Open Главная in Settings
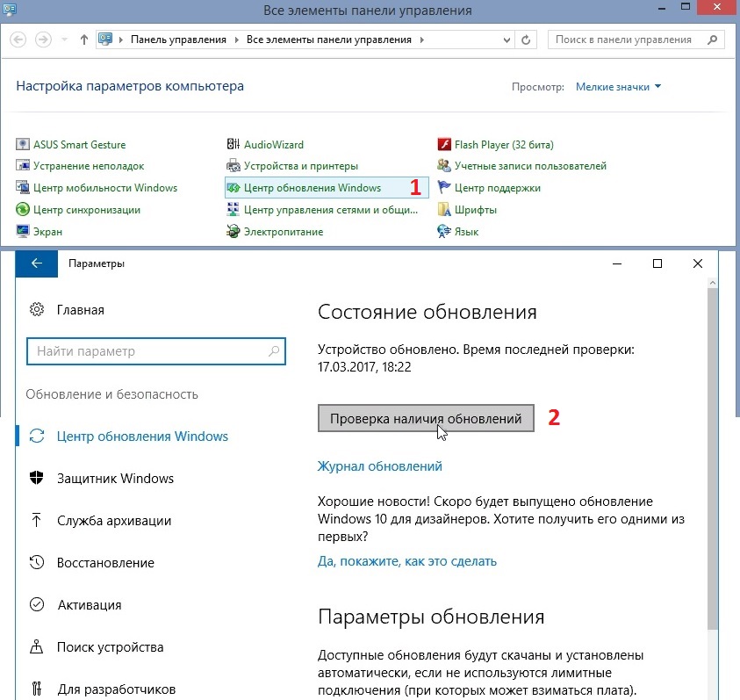Viewport: 740px width, 700px height. [x=80, y=310]
